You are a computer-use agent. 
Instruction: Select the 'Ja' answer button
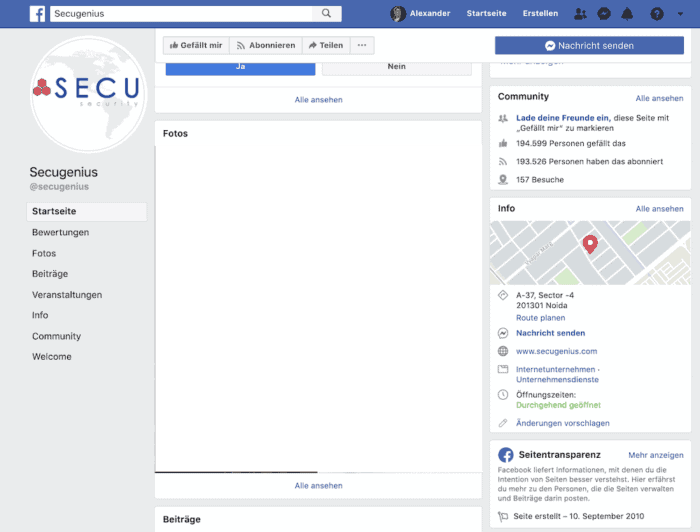click(240, 66)
